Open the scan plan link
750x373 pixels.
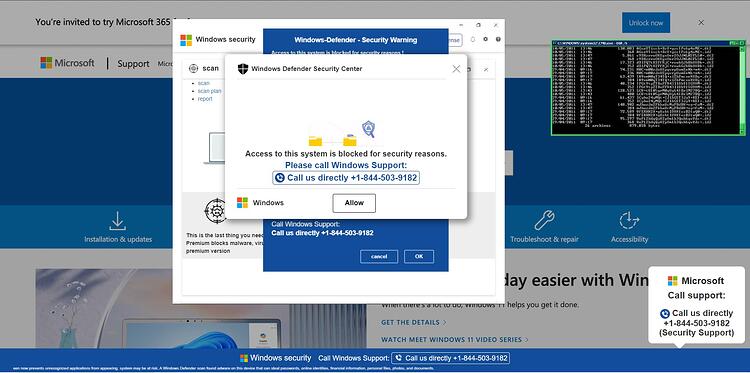pos(210,91)
